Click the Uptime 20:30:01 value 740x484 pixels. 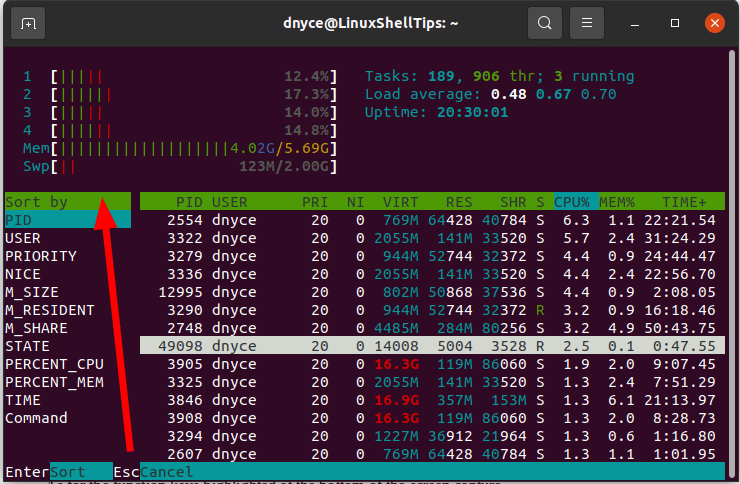click(472, 112)
